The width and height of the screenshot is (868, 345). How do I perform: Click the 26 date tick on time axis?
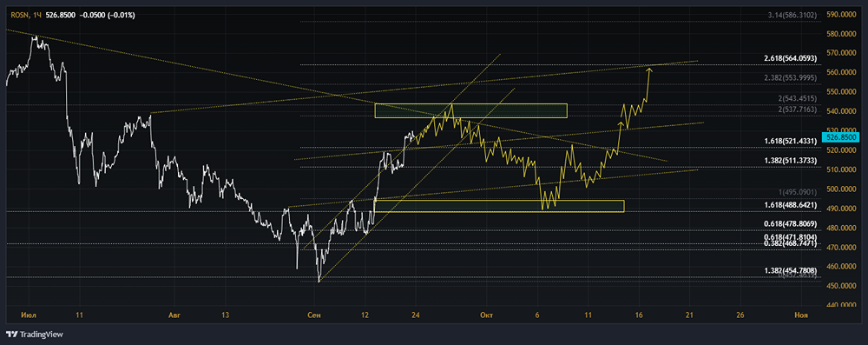pyautogui.click(x=740, y=315)
